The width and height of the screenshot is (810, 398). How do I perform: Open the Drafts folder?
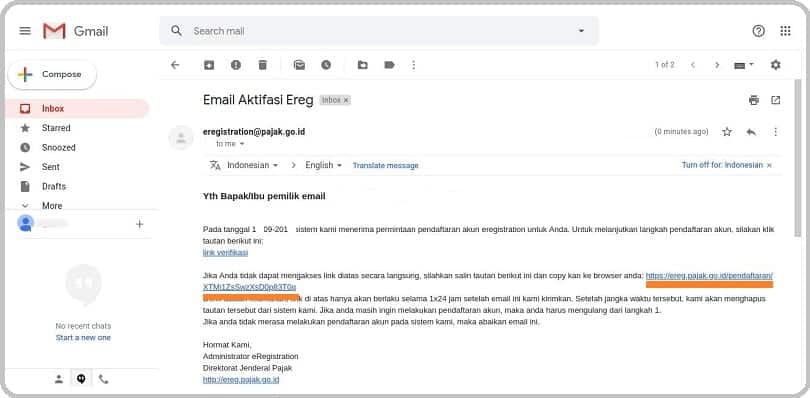coord(54,186)
